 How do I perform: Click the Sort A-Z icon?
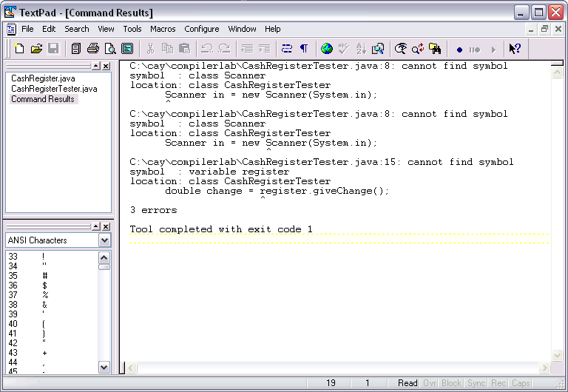click(x=361, y=49)
